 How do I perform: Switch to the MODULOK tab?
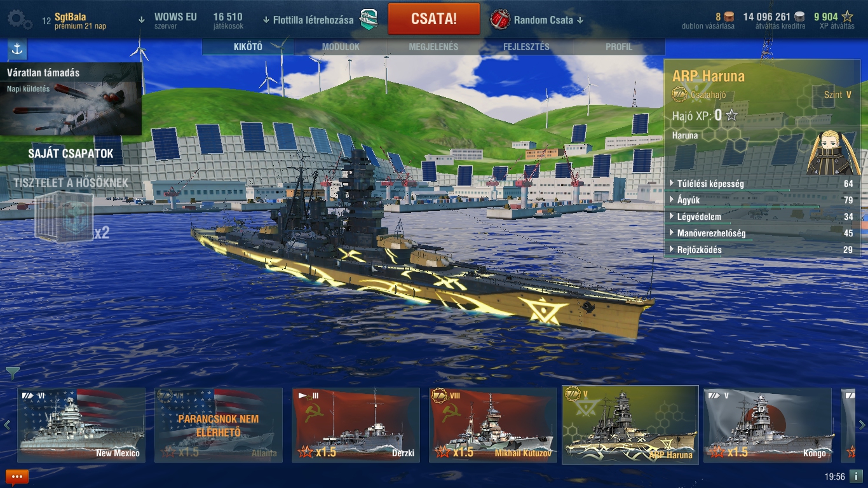click(341, 47)
